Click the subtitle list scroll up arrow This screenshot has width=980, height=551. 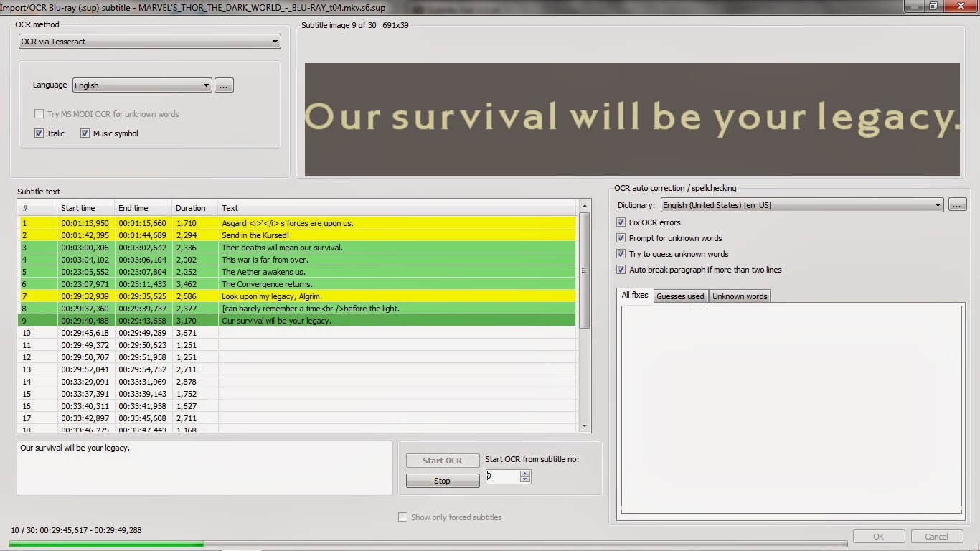tap(585, 205)
